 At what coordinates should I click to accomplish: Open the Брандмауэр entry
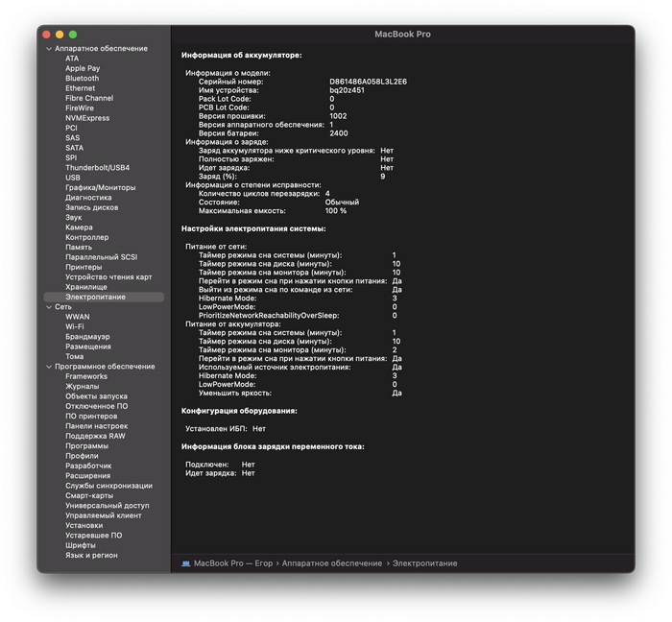[x=87, y=337]
